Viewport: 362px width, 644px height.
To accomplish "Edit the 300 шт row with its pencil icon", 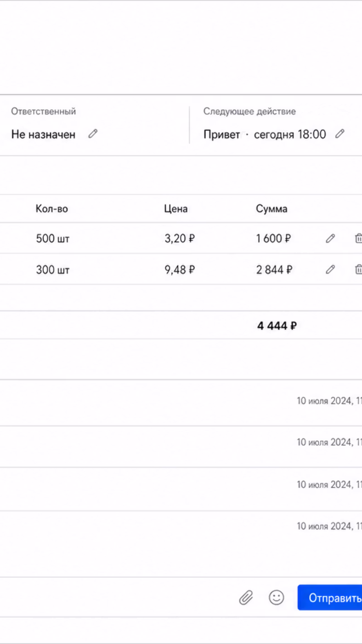I will pyautogui.click(x=330, y=270).
